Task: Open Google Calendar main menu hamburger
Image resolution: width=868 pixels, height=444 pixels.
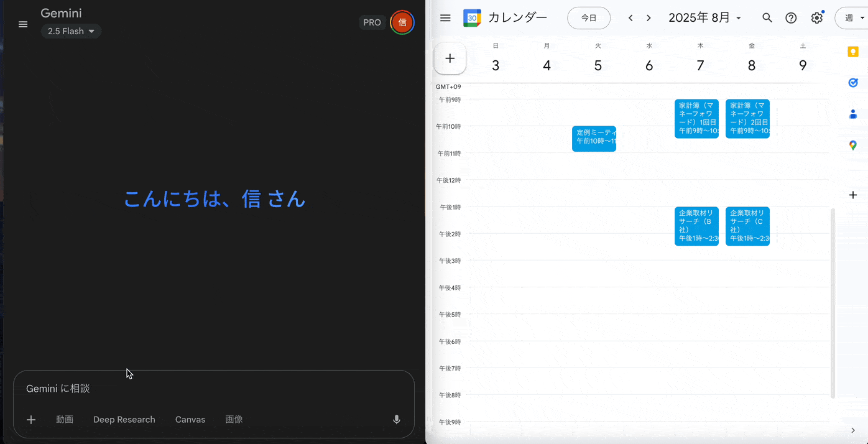Action: click(x=445, y=18)
